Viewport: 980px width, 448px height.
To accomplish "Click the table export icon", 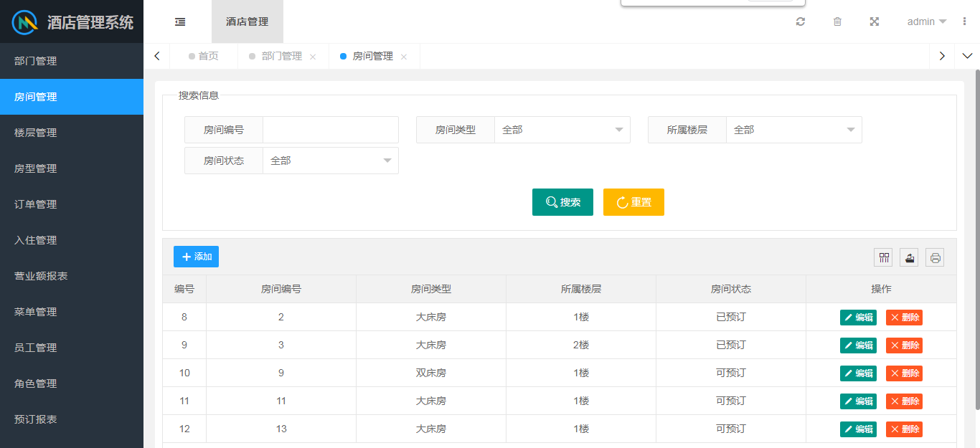I will (909, 257).
